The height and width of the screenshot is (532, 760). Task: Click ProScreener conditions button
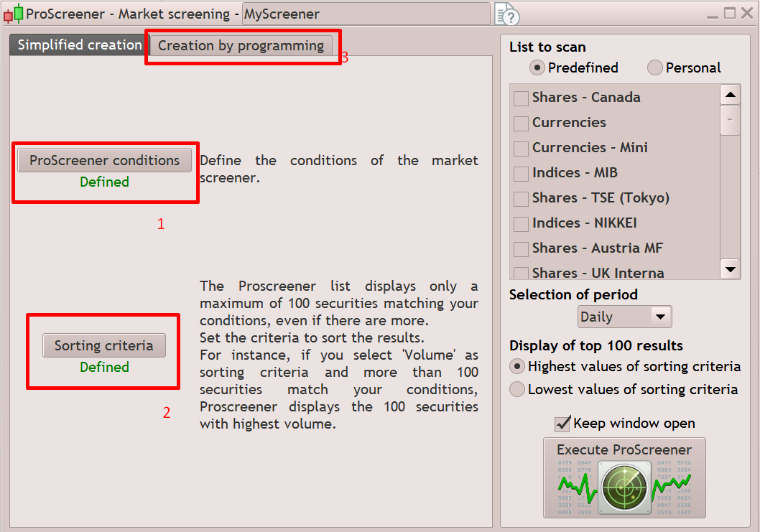click(x=104, y=160)
